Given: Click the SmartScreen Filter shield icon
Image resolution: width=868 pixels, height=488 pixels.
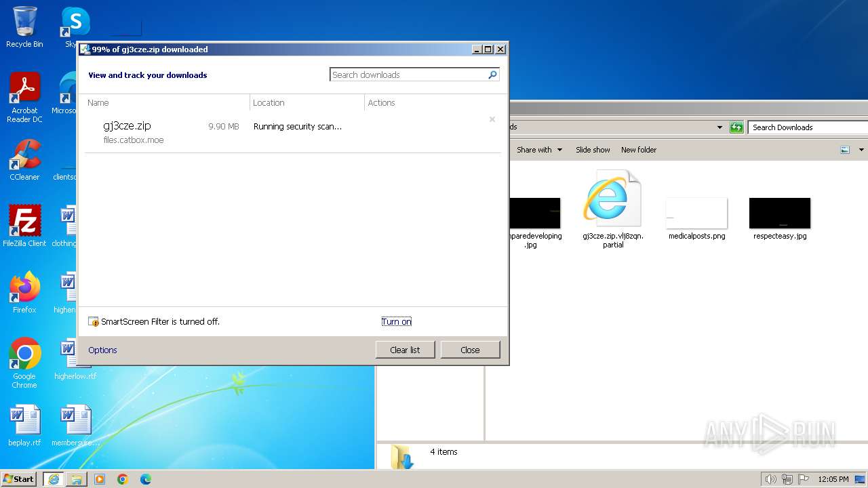Looking at the screenshot, I should point(94,321).
